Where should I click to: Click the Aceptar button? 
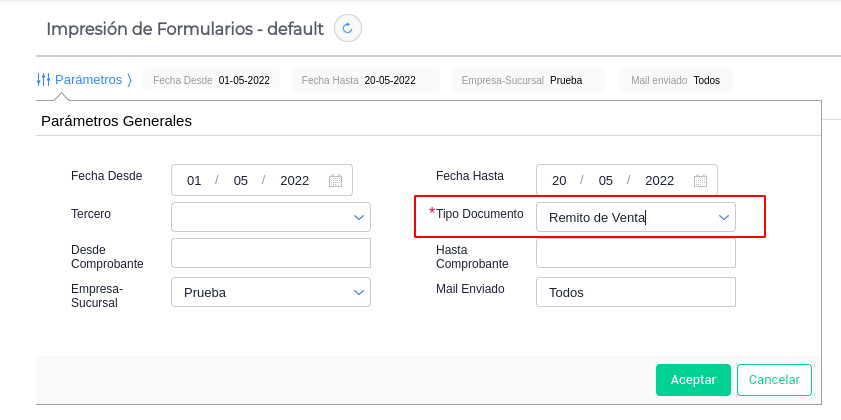click(693, 380)
